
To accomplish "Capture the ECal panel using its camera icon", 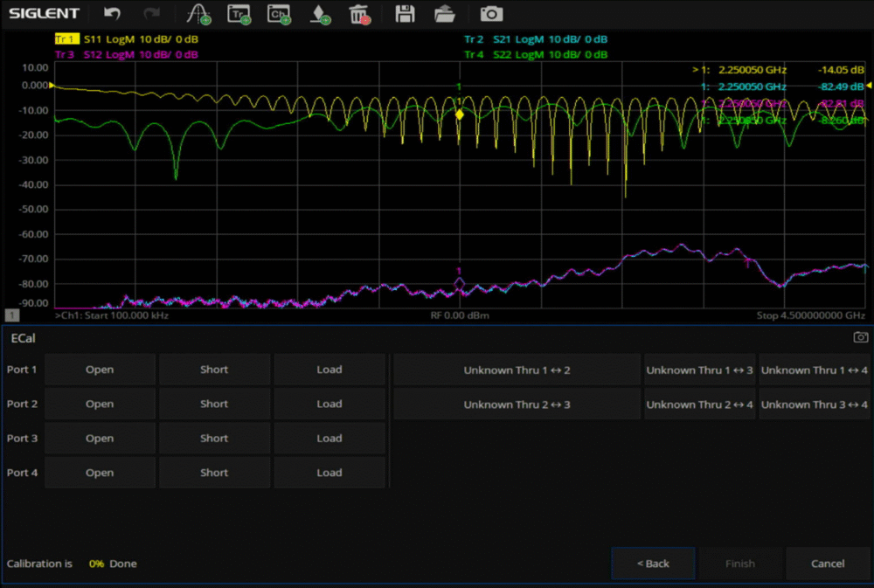I will pyautogui.click(x=860, y=337).
